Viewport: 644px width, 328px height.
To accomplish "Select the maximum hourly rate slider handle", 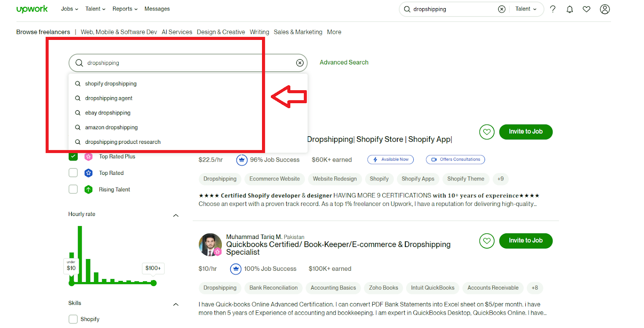I will [x=153, y=283].
